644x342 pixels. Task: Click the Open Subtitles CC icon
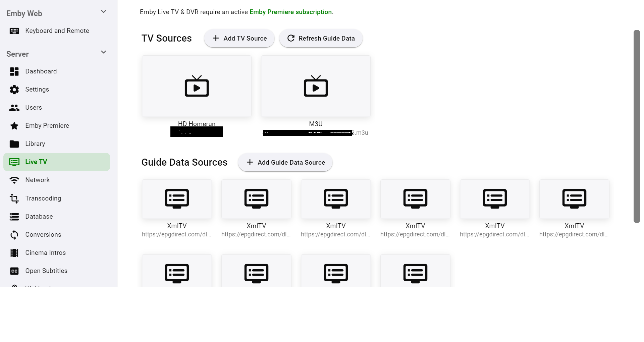click(14, 271)
